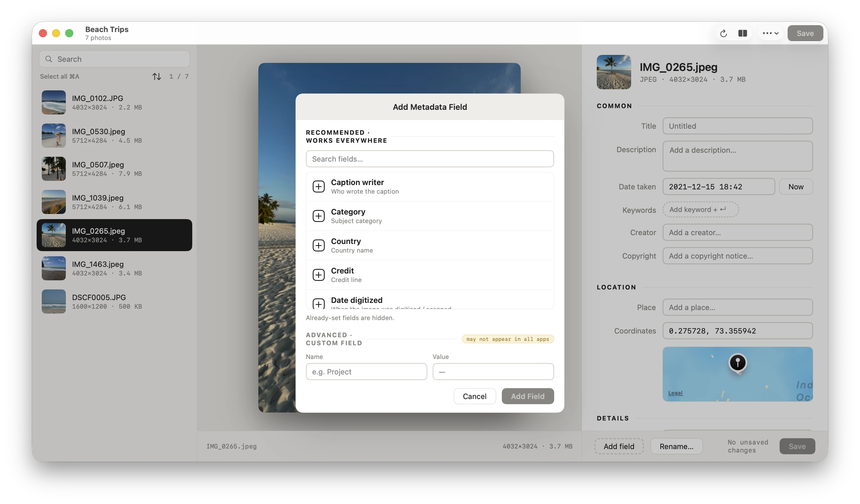860x504 pixels.
Task: Add Category field via plus icon
Action: [x=318, y=216]
